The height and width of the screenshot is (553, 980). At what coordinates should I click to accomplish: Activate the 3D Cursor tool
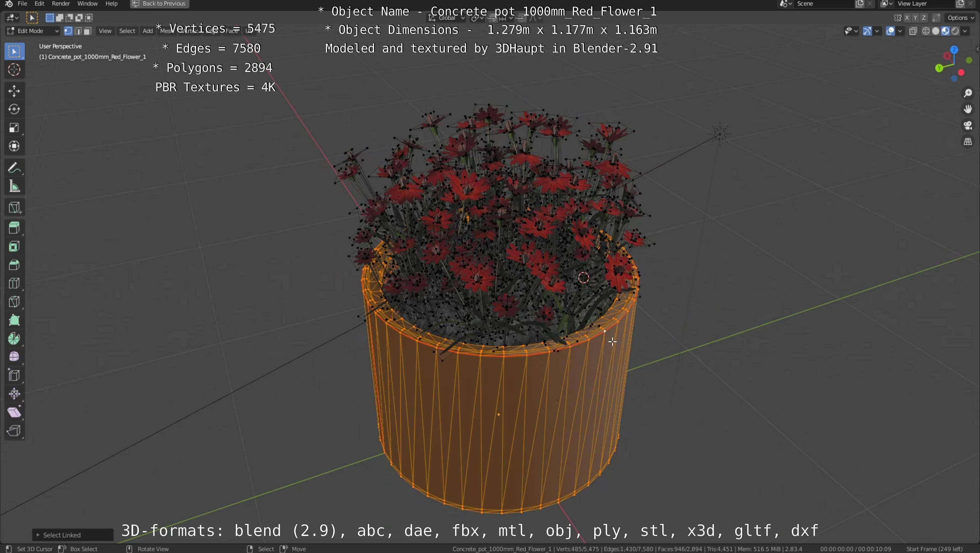click(x=14, y=70)
